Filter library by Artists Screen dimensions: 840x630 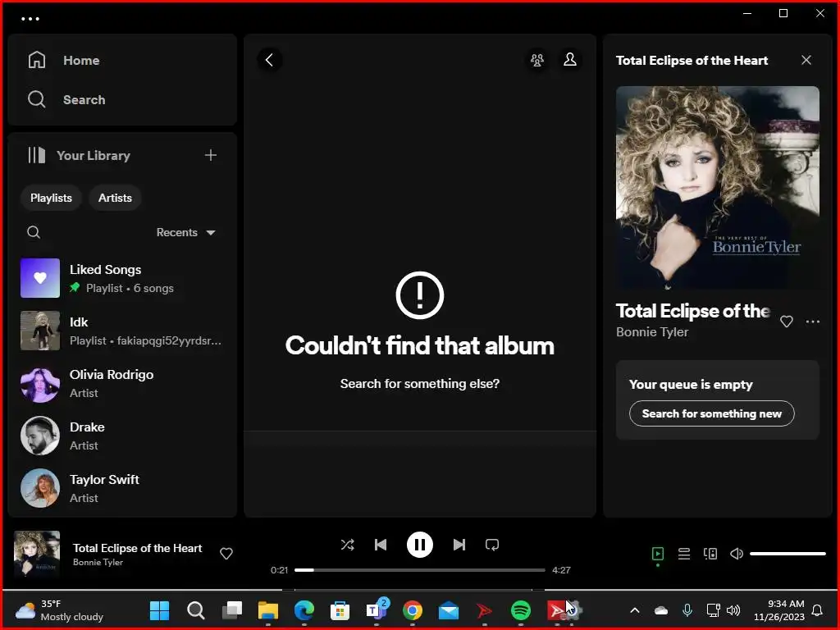[x=115, y=198]
